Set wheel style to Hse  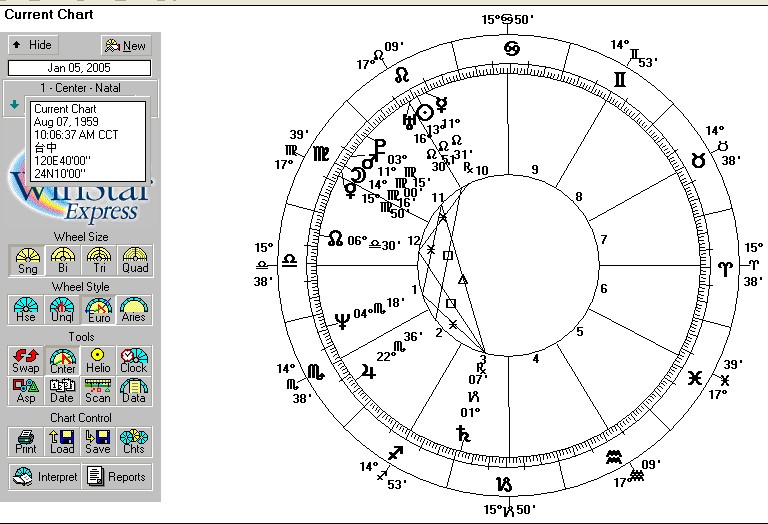point(26,310)
